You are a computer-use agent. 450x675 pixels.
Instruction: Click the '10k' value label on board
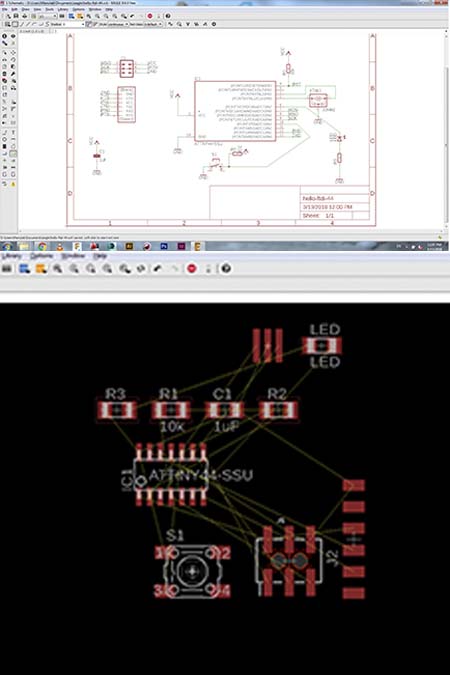tap(172, 427)
